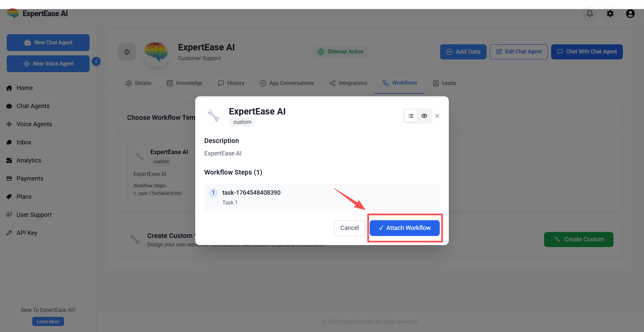The width and height of the screenshot is (644, 332).
Task: Close the ExpertEase AI workflow dialog
Action: click(437, 116)
